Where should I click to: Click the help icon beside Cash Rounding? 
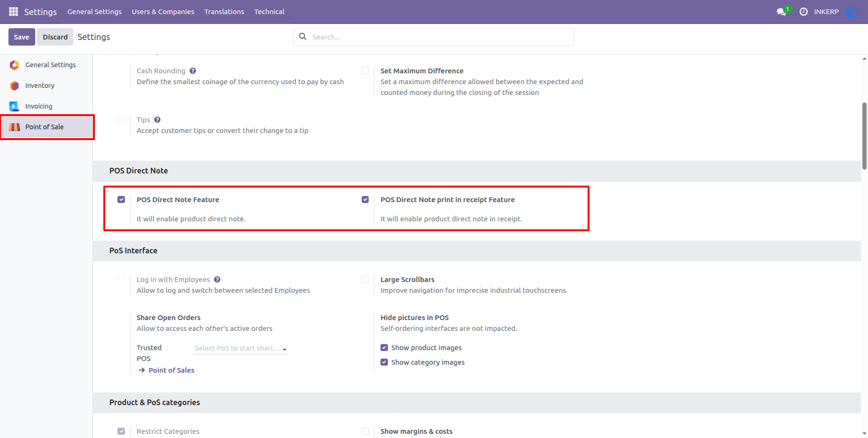click(x=193, y=71)
